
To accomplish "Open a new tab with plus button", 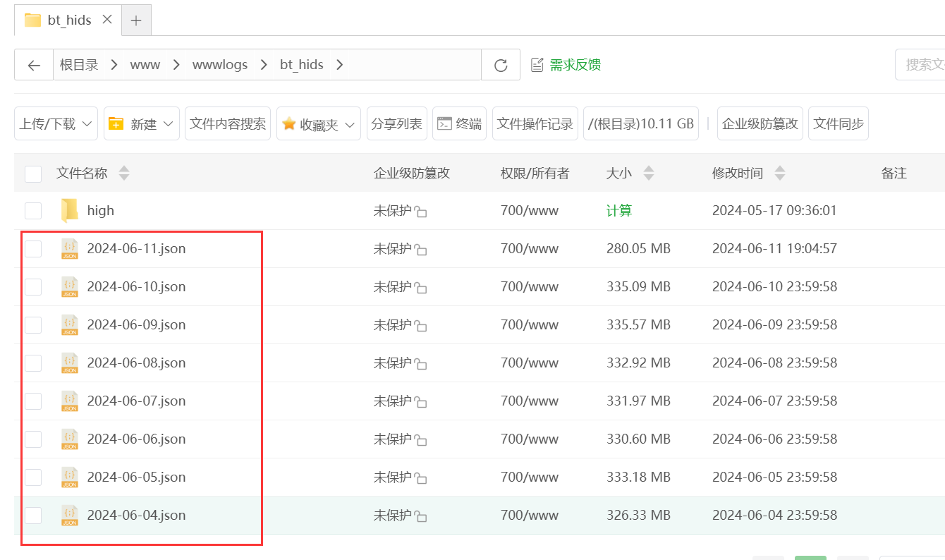I will pos(136,20).
